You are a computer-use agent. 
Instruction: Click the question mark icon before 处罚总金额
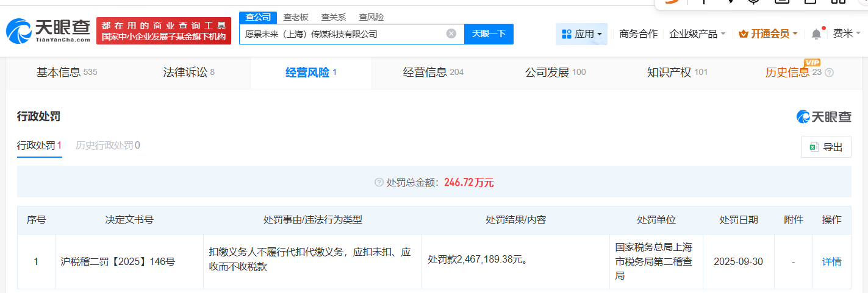379,183
